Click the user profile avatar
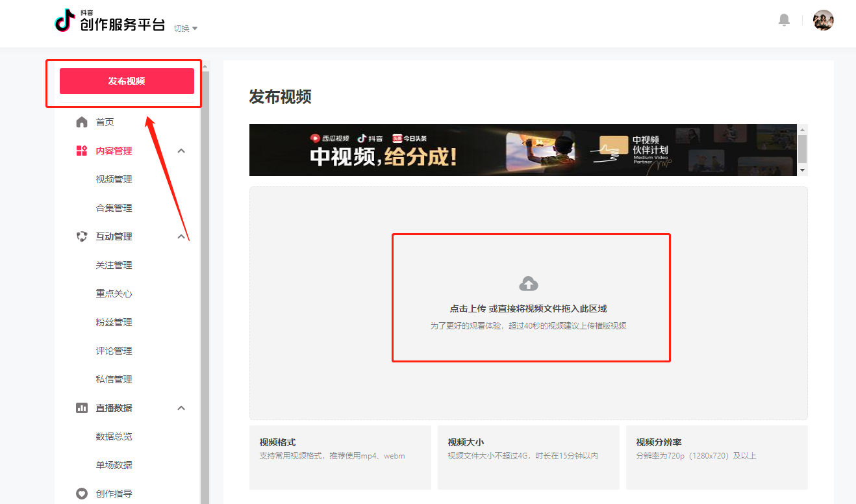The height and width of the screenshot is (504, 856). (824, 20)
